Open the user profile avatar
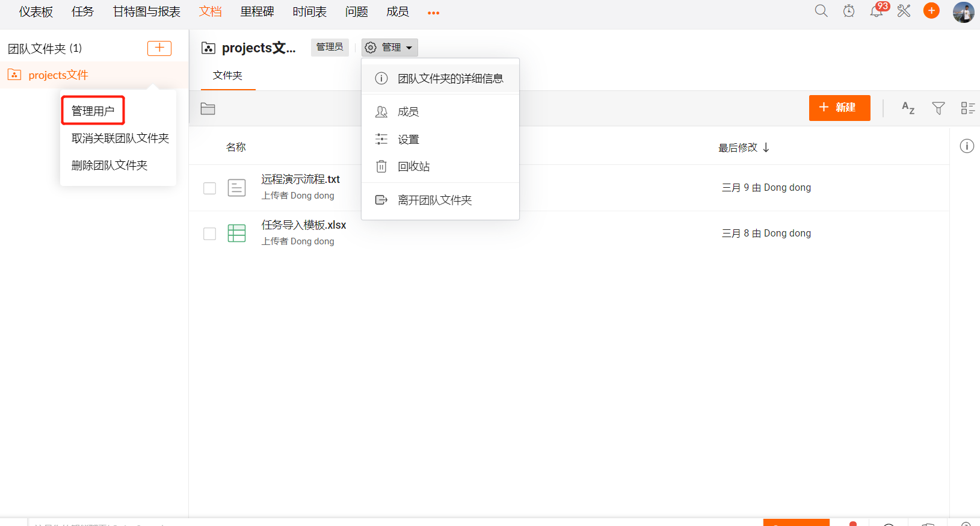Screen dimensions: 980x526 click(963, 12)
